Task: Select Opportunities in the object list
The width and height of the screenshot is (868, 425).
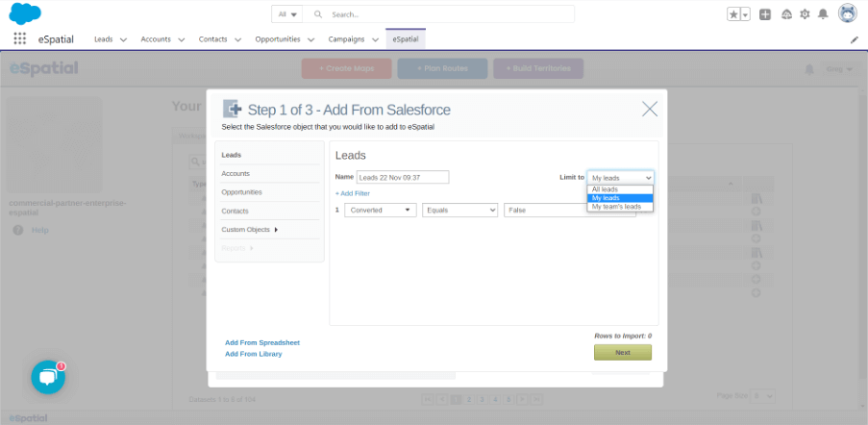Action: (242, 192)
